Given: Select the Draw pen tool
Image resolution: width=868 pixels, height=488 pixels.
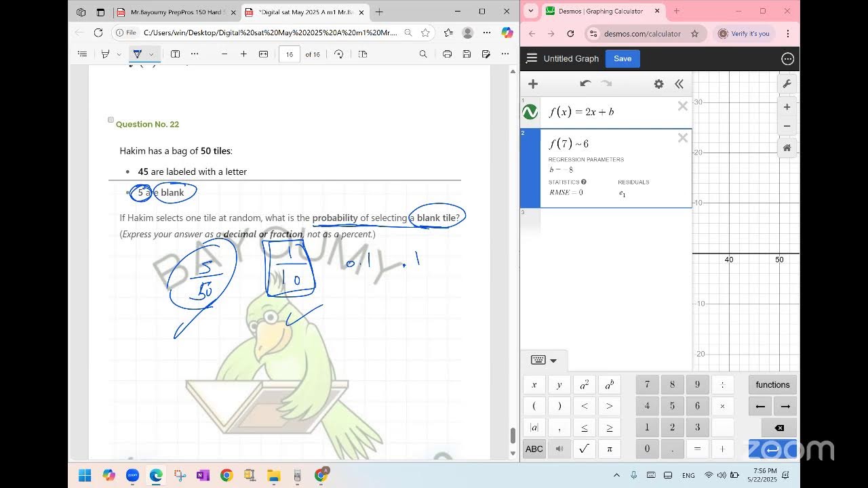Looking at the screenshot, I should tap(138, 54).
